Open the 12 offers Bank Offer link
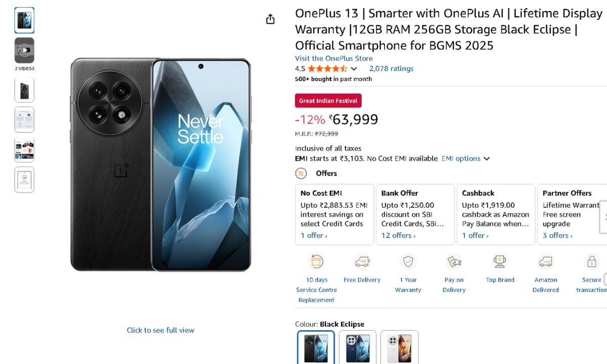607x364 pixels. click(x=398, y=236)
